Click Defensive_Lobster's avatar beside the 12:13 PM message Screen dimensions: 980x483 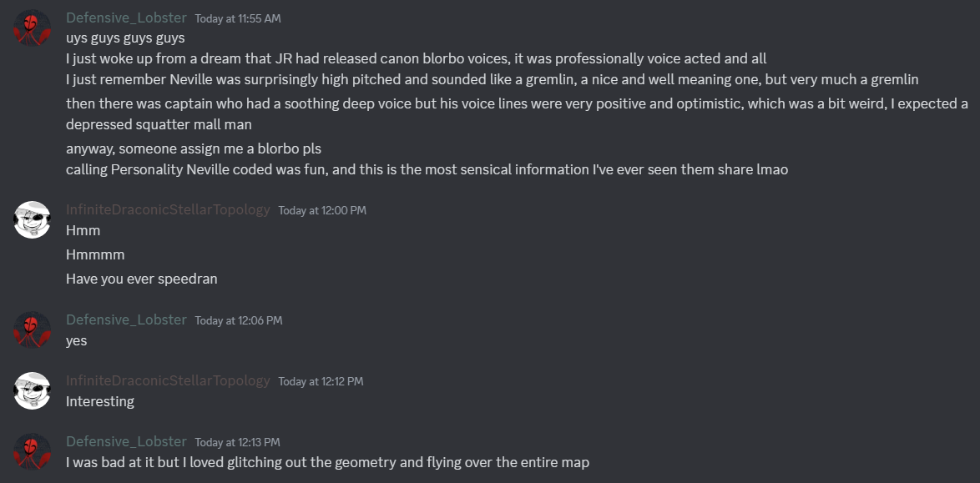pos(33,451)
